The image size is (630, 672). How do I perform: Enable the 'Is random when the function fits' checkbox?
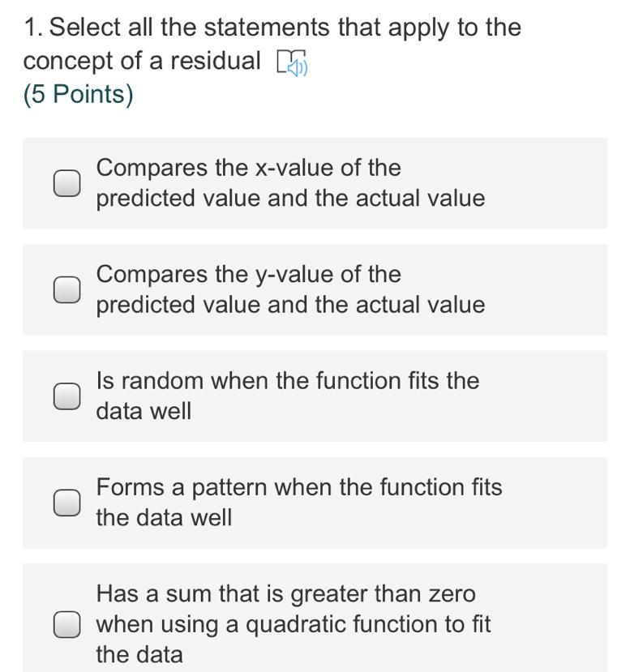[x=67, y=396]
